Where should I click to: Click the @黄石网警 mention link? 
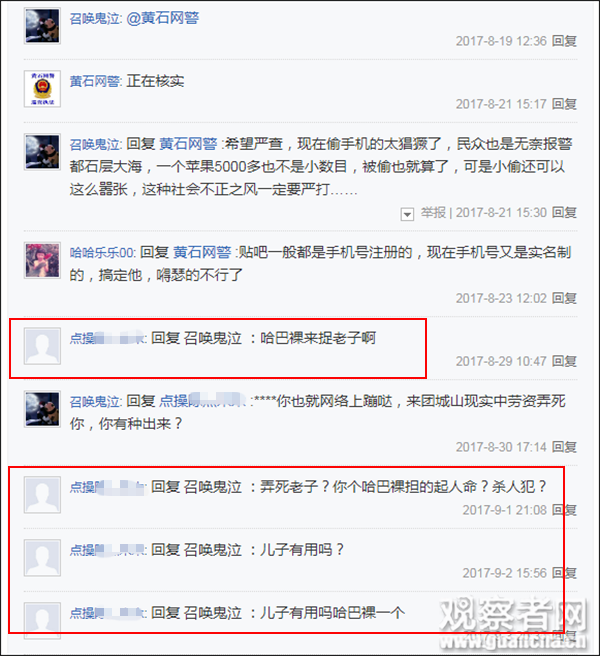pos(162,18)
